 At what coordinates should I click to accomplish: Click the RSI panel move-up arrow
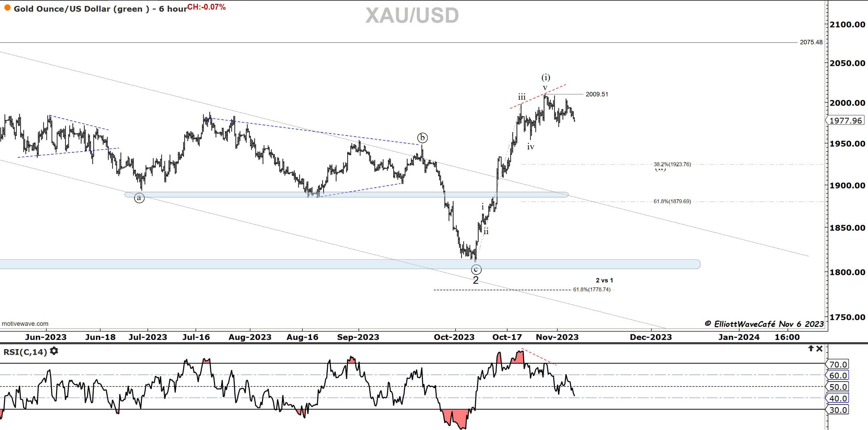pyautogui.click(x=811, y=348)
